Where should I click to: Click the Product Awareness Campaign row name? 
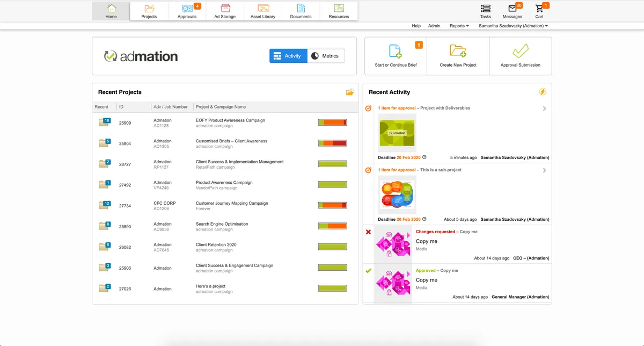pos(224,183)
